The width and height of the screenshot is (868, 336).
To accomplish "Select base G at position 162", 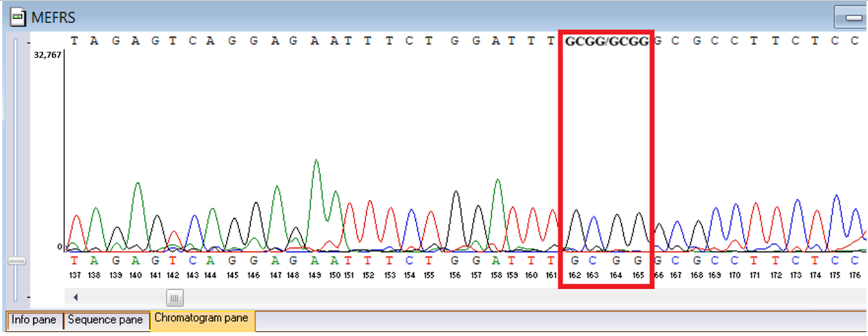I will coord(575,261).
